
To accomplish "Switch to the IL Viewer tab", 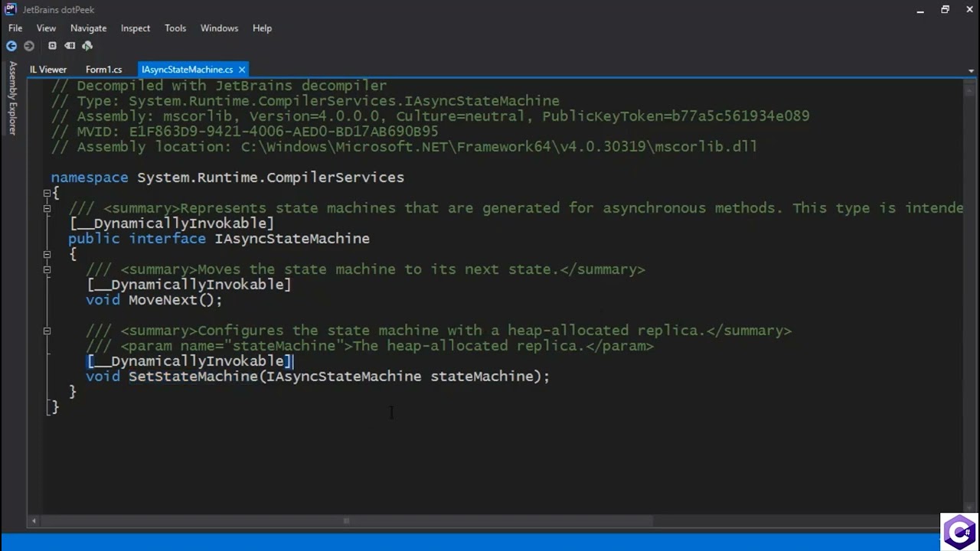I will tap(48, 70).
